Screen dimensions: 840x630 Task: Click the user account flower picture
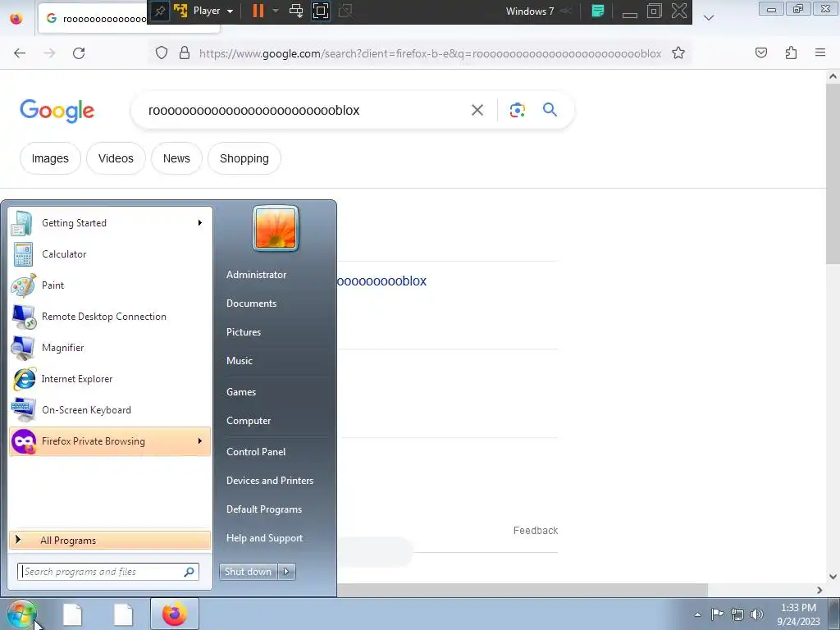(x=276, y=228)
